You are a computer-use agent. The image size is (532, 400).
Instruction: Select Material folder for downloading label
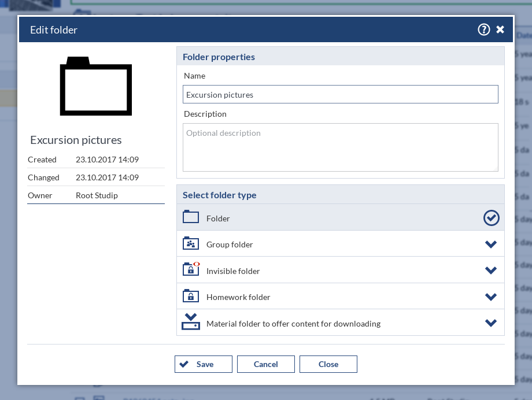point(293,324)
